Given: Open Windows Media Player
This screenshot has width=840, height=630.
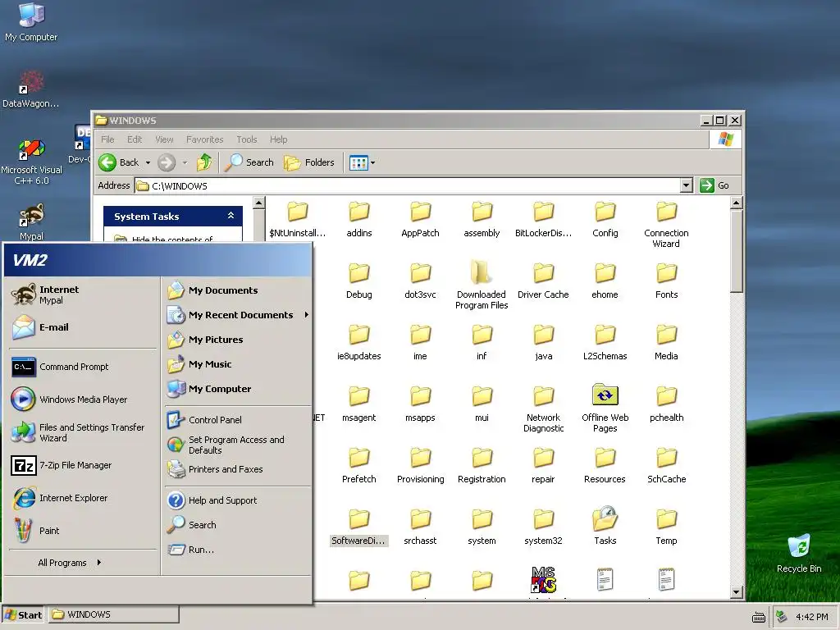Looking at the screenshot, I should pos(83,399).
